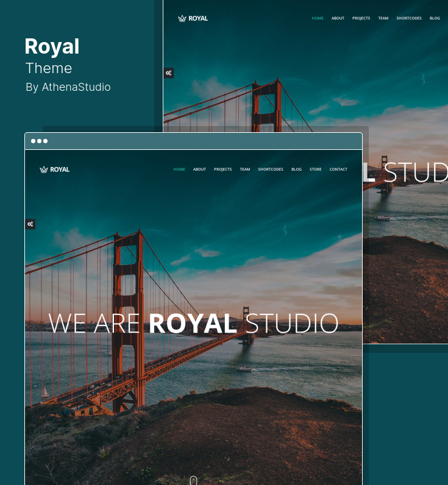This screenshot has width=448, height=485.
Task: Open PROJECTS in back window navigation
Action: tap(361, 18)
